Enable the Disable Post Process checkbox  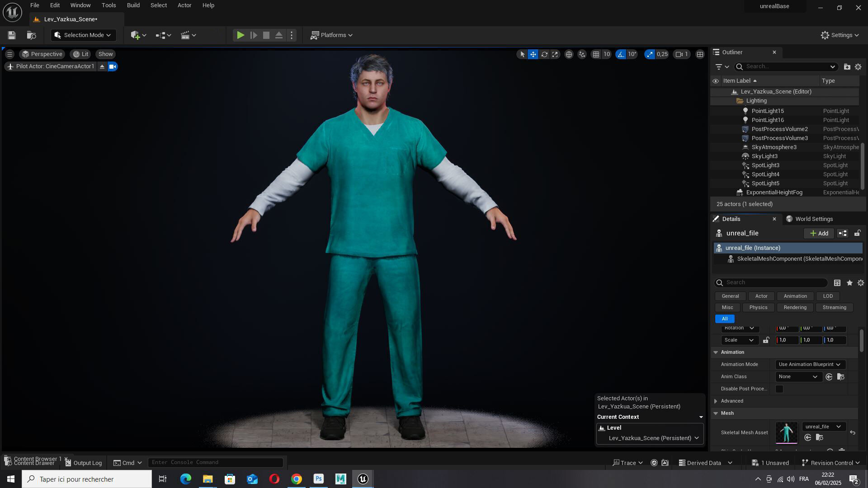(x=779, y=389)
